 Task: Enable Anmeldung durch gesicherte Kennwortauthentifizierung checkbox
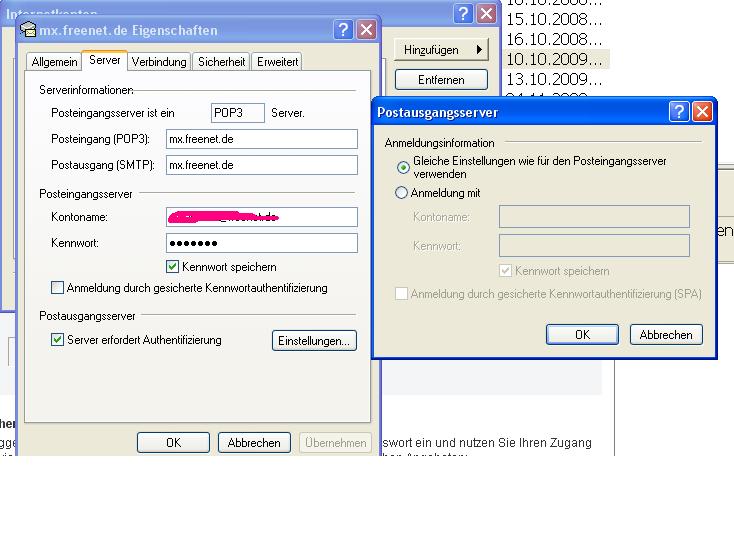57,287
